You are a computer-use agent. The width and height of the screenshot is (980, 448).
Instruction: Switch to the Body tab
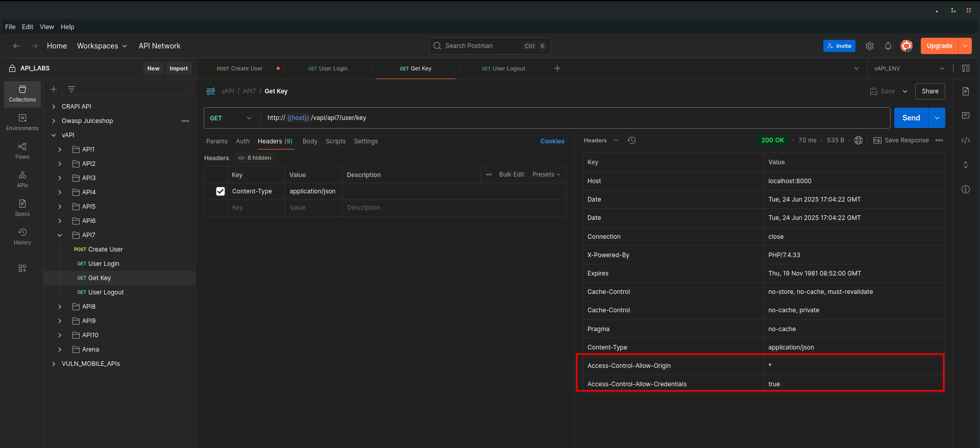click(x=310, y=141)
